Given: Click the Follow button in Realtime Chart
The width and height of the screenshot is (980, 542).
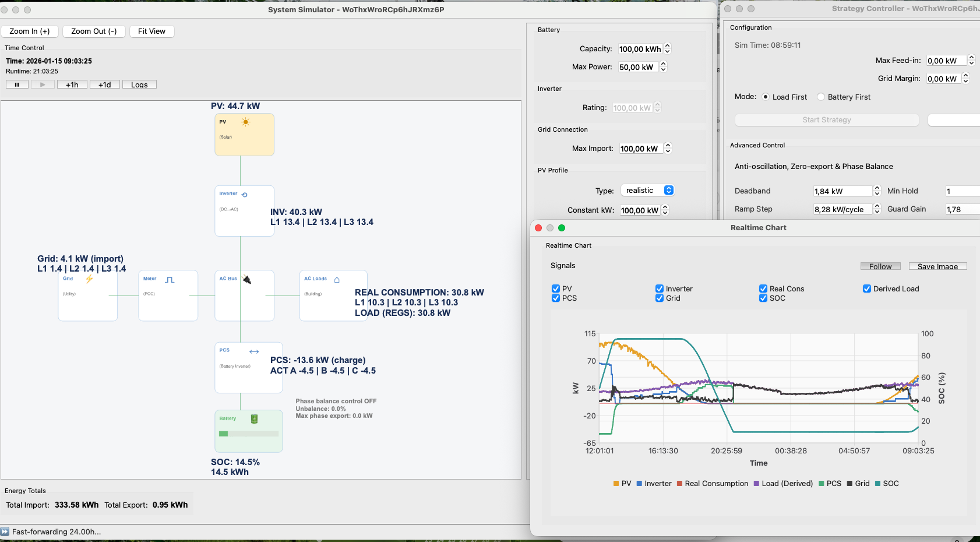Looking at the screenshot, I should coord(880,266).
